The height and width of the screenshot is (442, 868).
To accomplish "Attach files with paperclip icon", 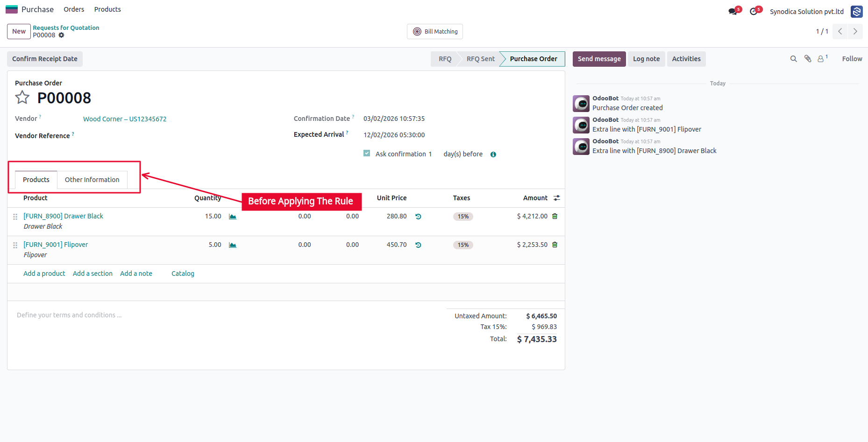I will [808, 59].
